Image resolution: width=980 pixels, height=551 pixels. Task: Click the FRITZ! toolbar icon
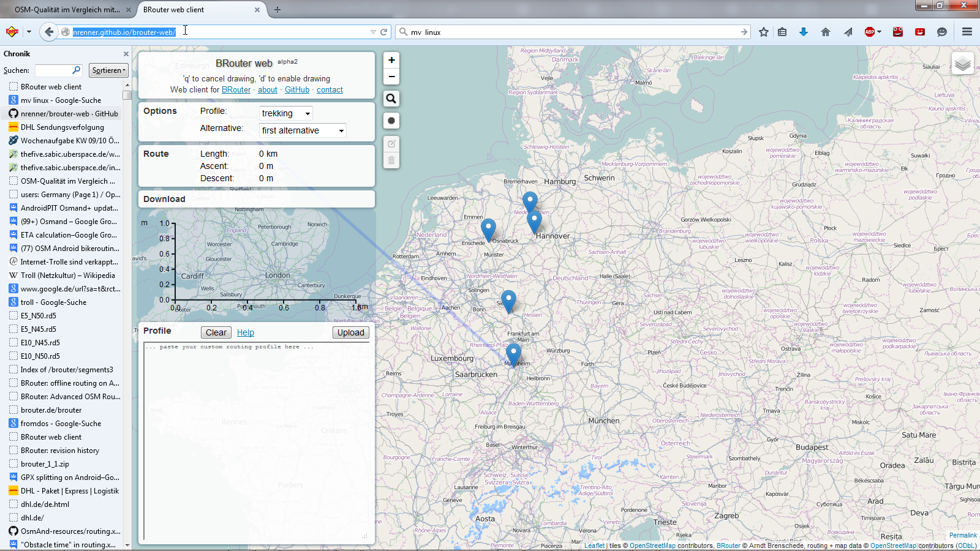point(12,32)
